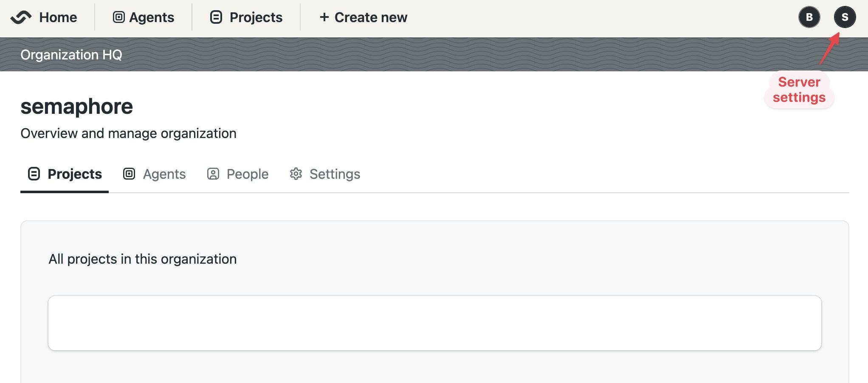The width and height of the screenshot is (868, 383).
Task: Click the Organization HQ header text
Action: (71, 55)
